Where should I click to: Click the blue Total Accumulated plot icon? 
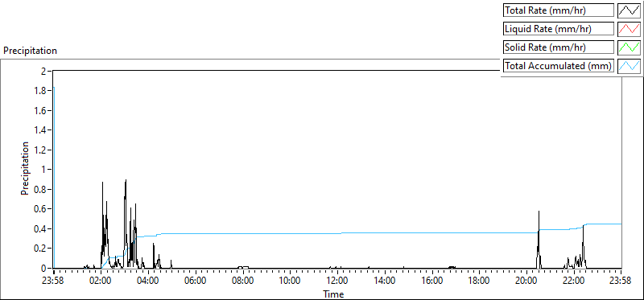[x=629, y=66]
